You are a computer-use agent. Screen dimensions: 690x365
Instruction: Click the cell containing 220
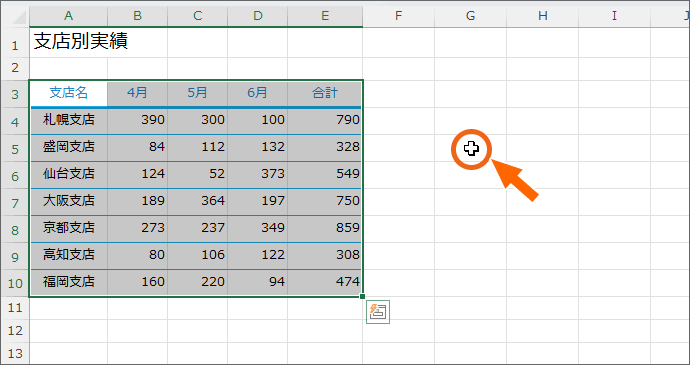198,283
